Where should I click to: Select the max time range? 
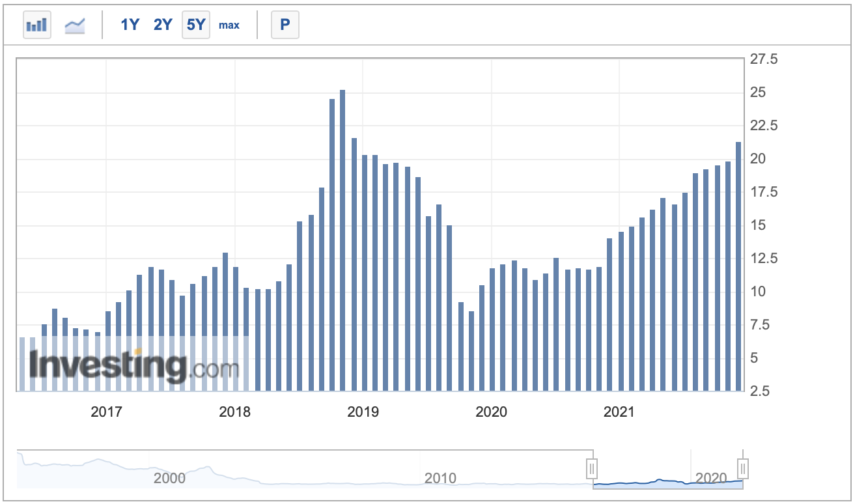coord(229,25)
